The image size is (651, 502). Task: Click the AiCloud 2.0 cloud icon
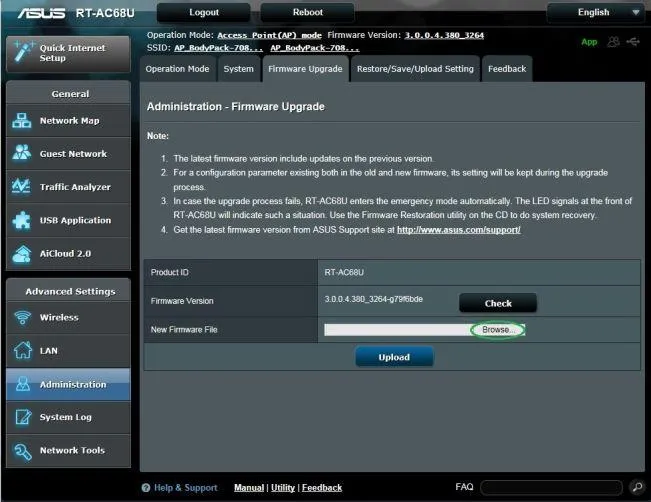[22, 254]
